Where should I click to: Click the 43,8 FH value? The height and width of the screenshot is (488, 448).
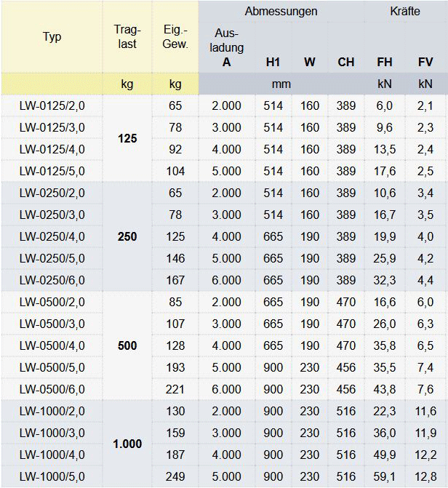click(385, 390)
